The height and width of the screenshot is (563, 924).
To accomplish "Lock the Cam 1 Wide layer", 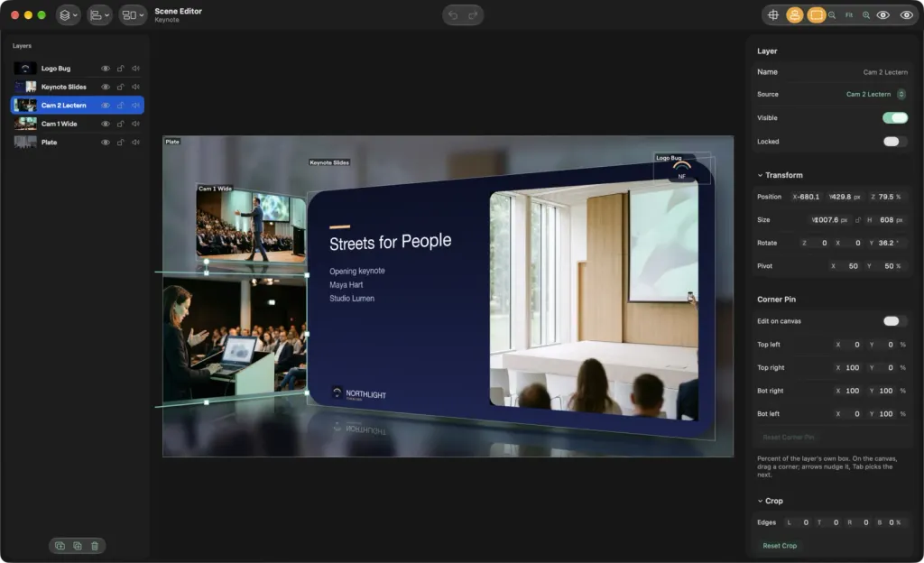I will click(120, 124).
